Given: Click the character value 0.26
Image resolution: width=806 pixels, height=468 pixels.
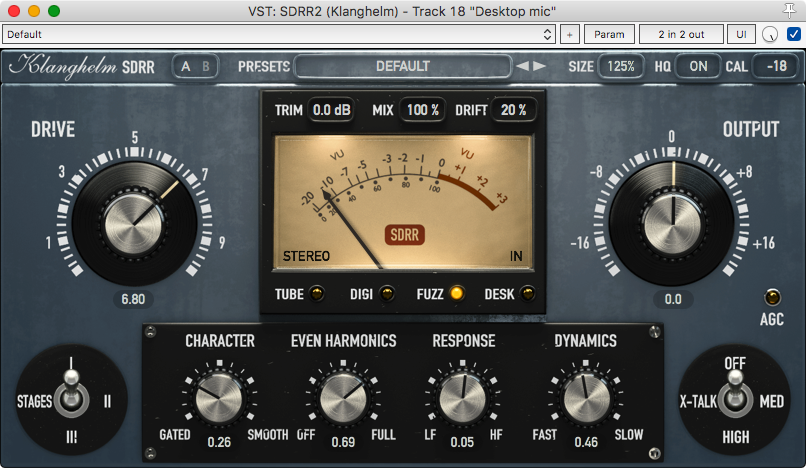Looking at the screenshot, I should (x=219, y=442).
